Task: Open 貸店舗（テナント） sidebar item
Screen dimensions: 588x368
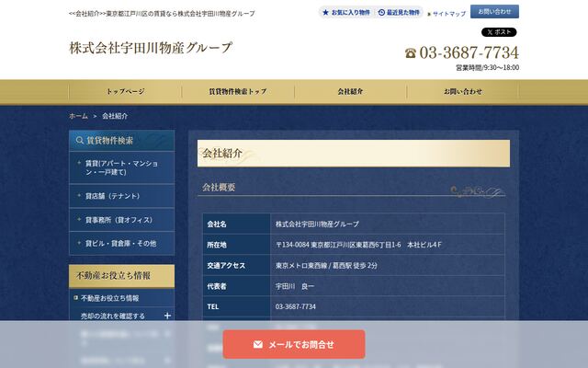Action: pyautogui.click(x=122, y=196)
